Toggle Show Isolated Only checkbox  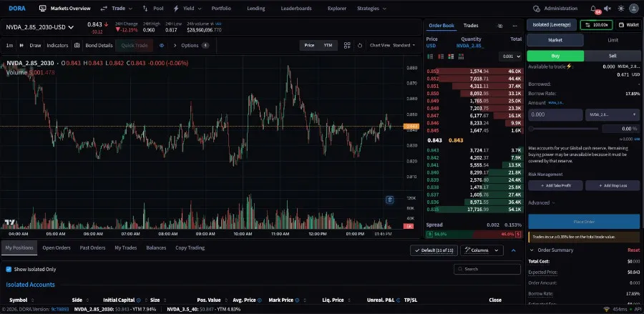click(9, 269)
